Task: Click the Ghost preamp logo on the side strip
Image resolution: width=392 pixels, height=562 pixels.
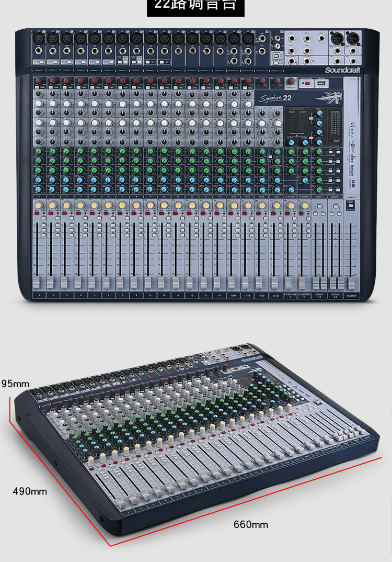Action: (352, 130)
